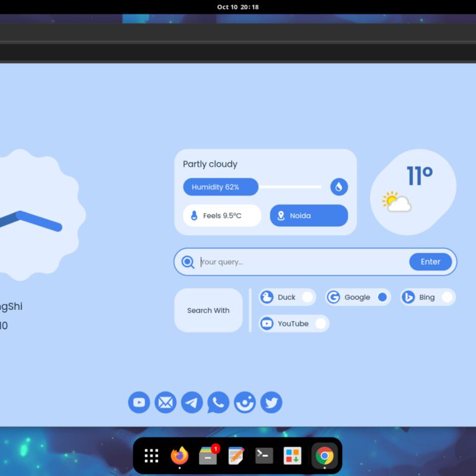The image size is (476, 476).
Task: Click the 11° temperature card
Action: click(x=413, y=192)
